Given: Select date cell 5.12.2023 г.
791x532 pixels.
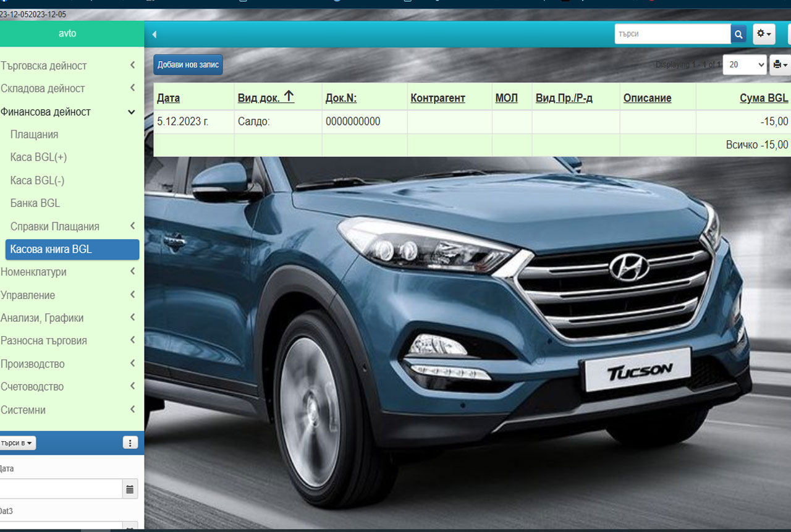Looking at the screenshot, I should [x=193, y=122].
